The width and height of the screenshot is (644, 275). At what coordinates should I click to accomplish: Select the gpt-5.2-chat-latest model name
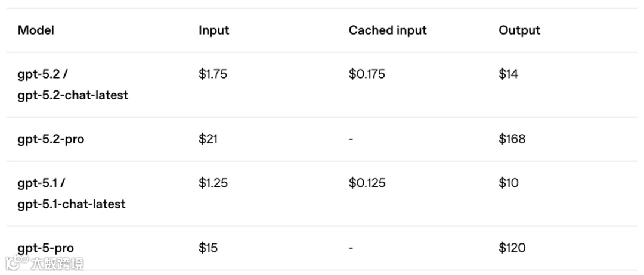click(x=73, y=95)
